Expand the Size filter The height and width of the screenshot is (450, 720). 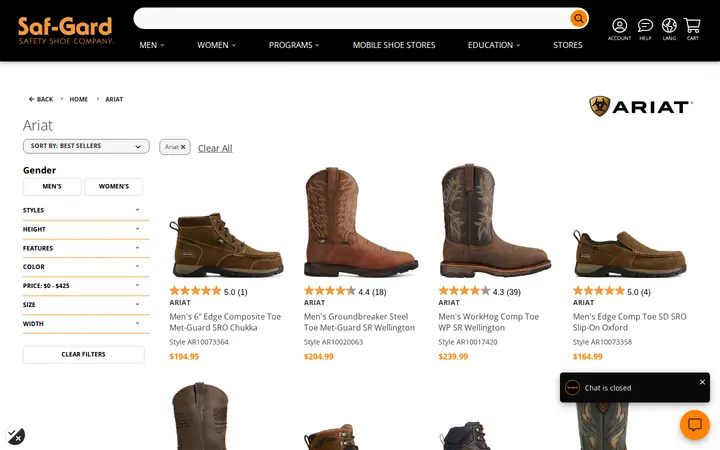(x=86, y=304)
